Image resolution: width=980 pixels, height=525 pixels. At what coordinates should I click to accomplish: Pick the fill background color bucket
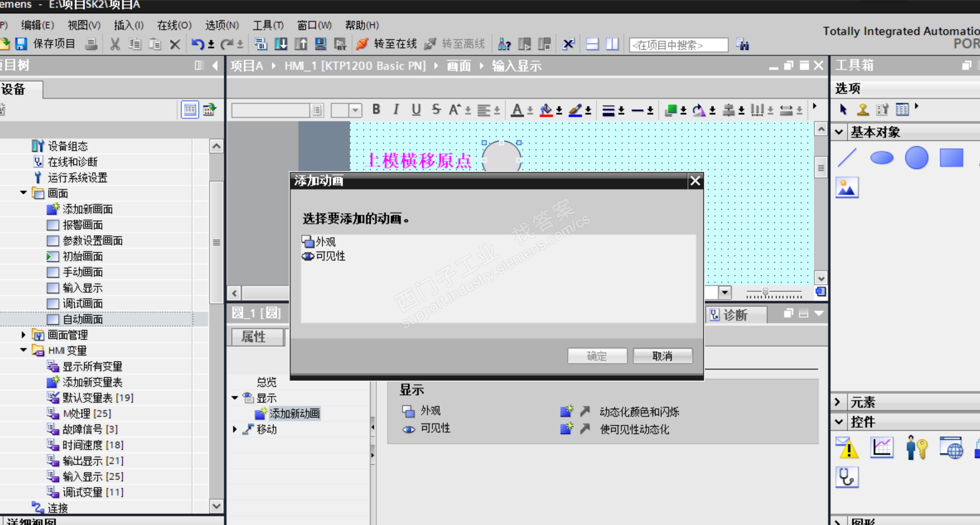pos(546,110)
